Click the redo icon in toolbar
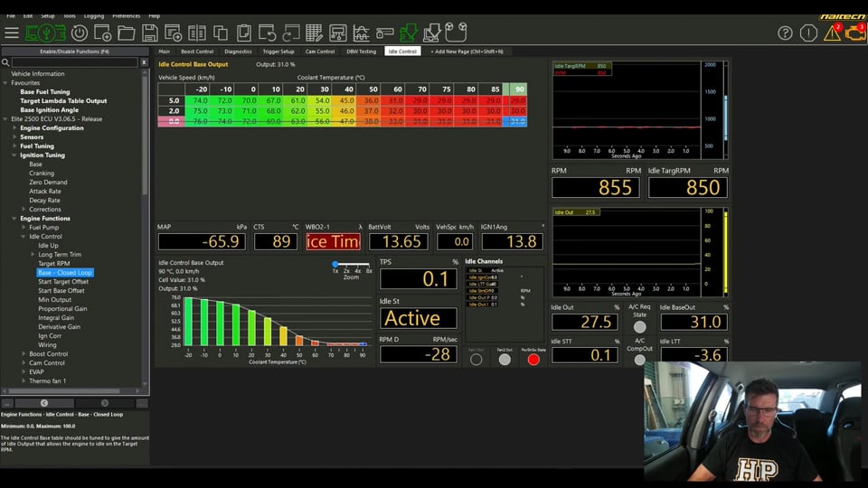 (290, 33)
